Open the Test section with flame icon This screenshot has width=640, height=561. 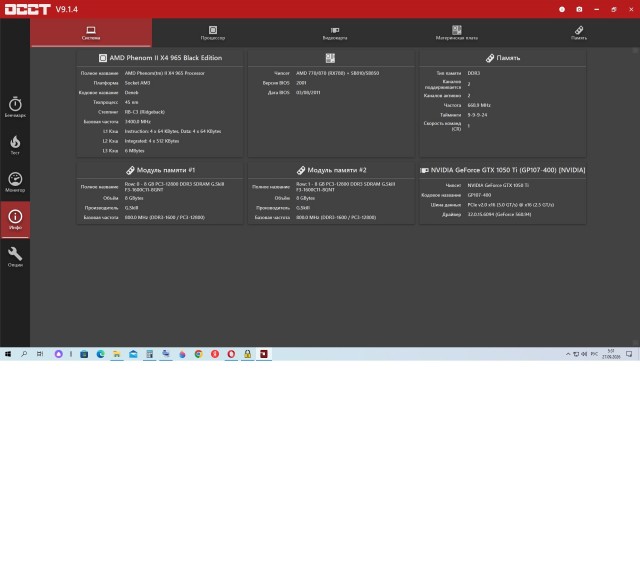tap(15, 145)
